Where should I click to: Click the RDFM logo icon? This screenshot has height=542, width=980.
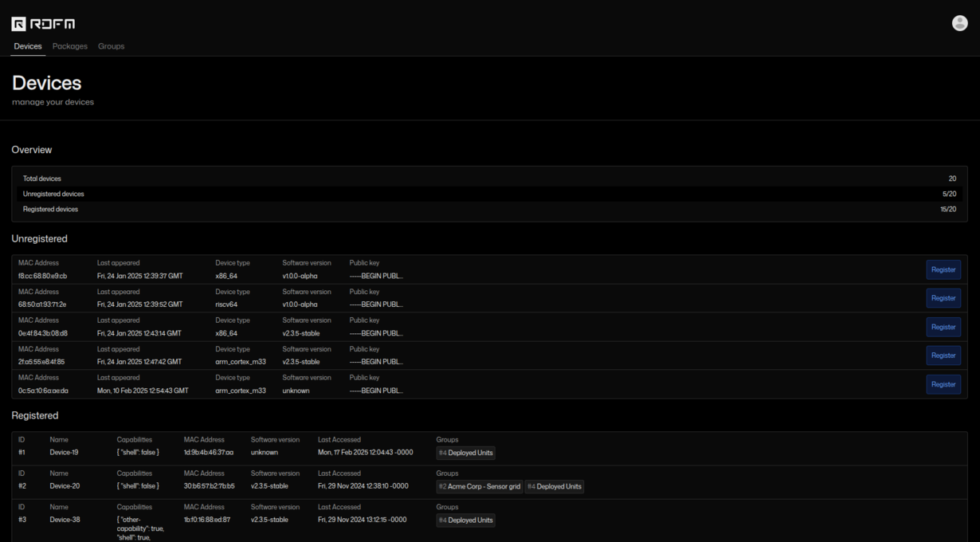click(x=19, y=24)
